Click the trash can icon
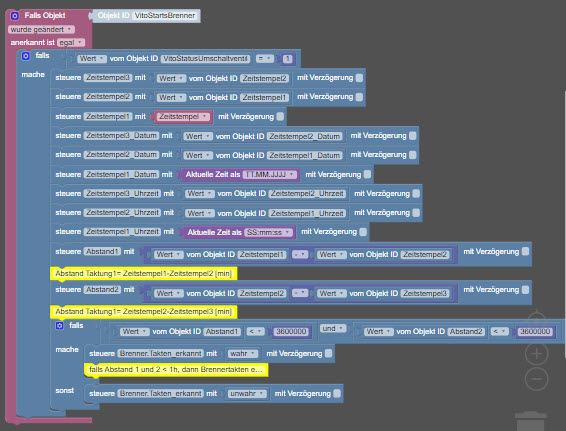 531,421
